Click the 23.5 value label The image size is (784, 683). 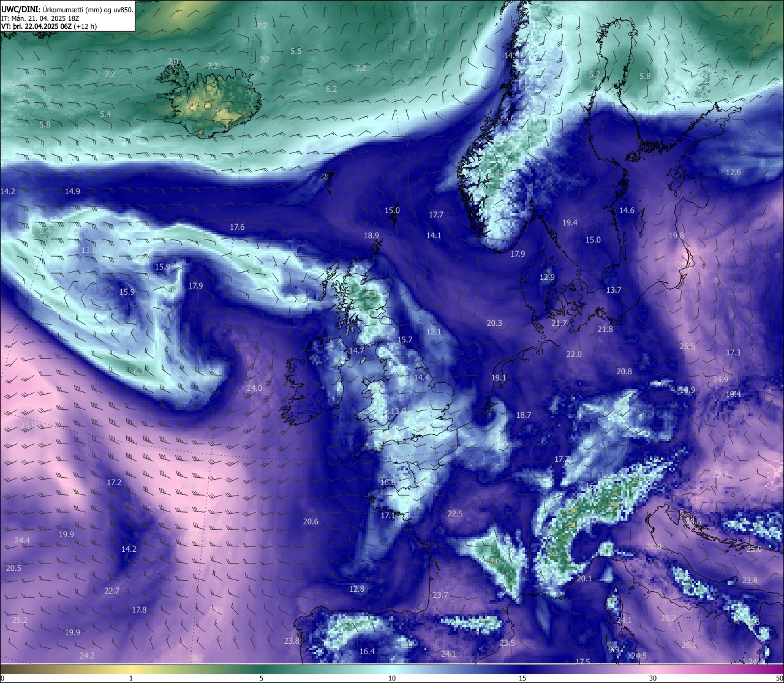507,643
